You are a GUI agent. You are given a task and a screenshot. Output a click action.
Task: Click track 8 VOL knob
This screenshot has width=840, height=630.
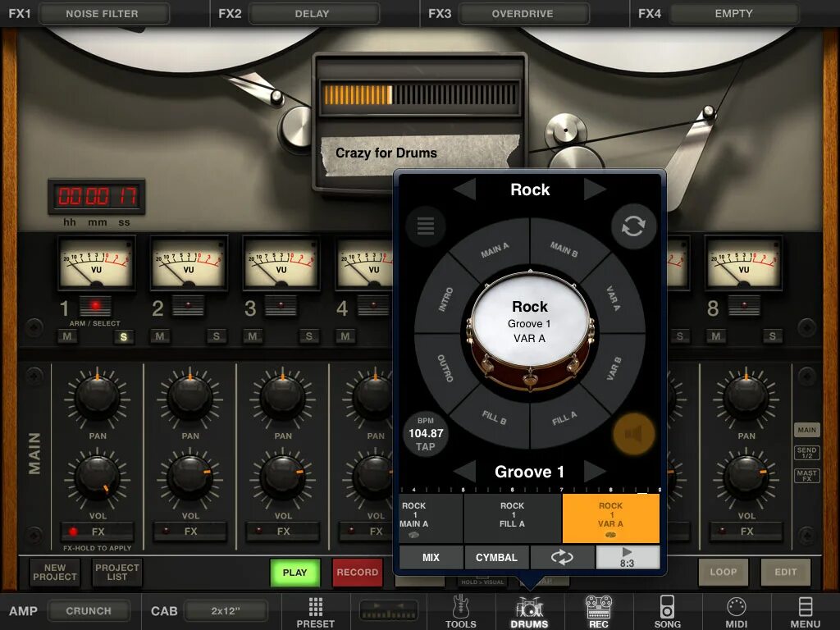746,477
